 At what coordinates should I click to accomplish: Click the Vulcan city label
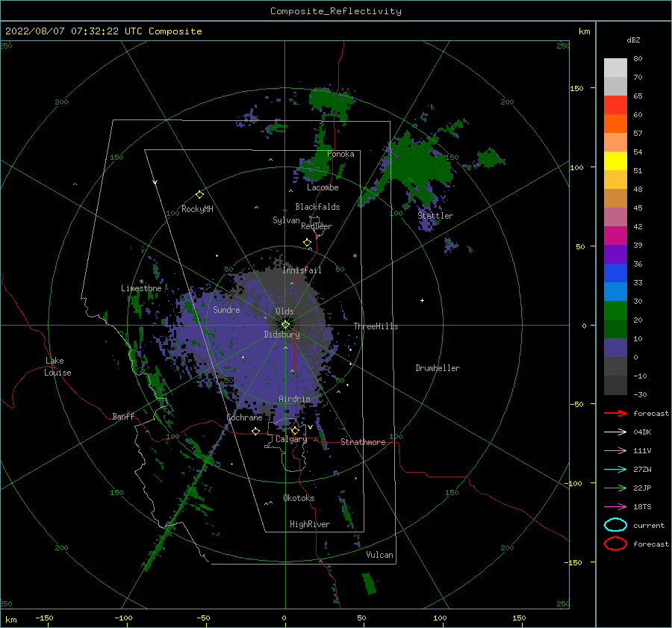380,555
